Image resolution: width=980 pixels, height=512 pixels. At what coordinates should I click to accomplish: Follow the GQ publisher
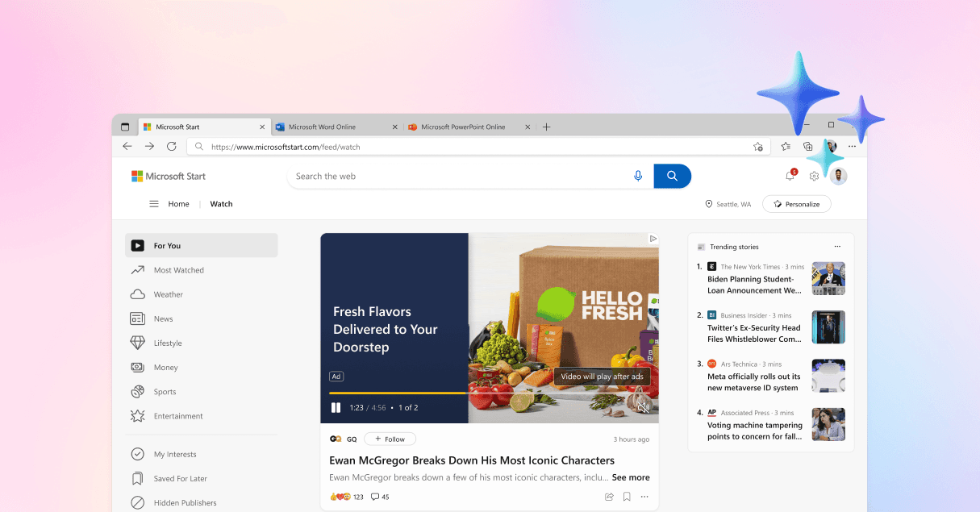click(x=390, y=439)
